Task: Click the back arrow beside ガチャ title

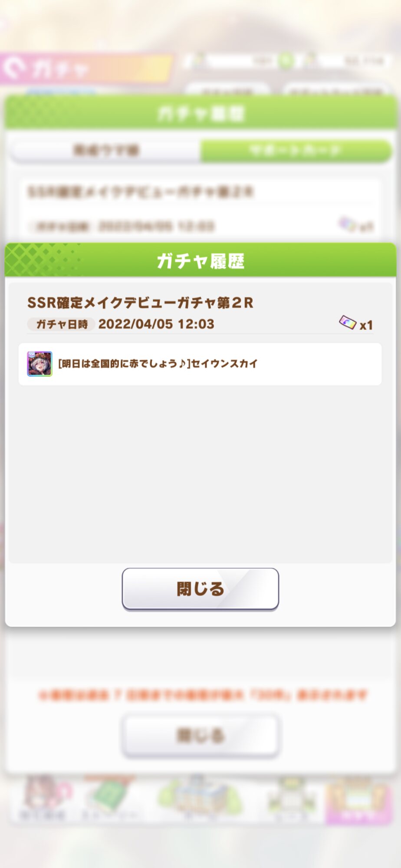Action: pos(14,67)
